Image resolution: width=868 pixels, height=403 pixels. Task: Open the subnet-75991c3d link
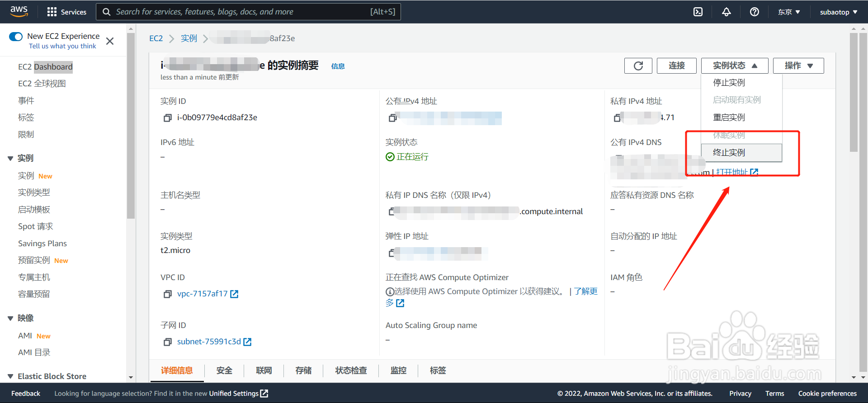pyautogui.click(x=209, y=342)
